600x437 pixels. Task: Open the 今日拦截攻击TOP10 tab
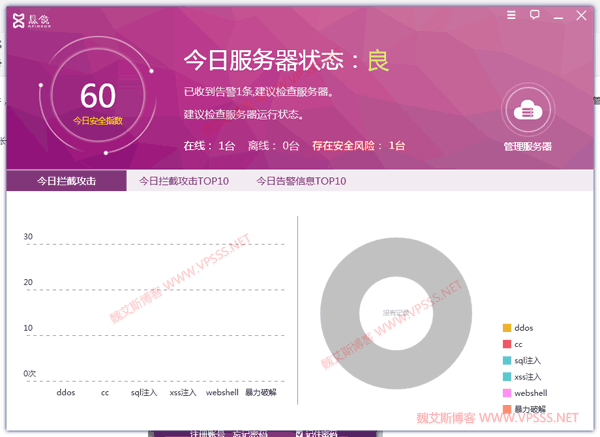(x=184, y=181)
